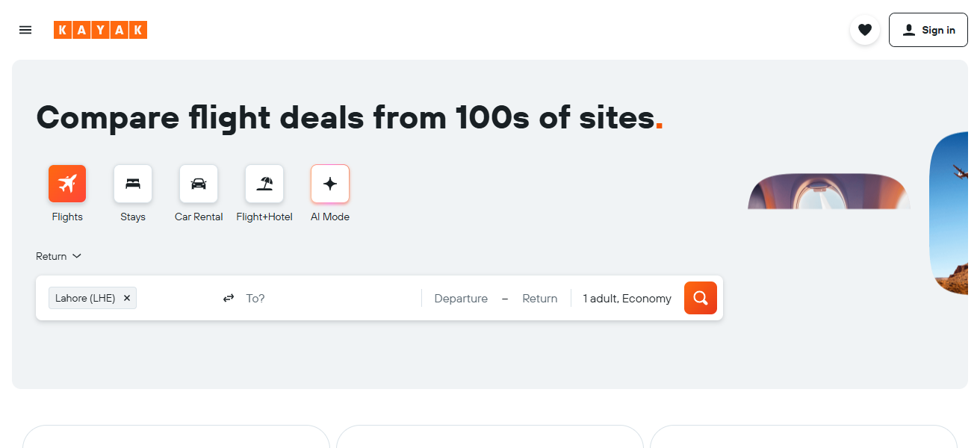Click the Sign in button

pyautogui.click(x=928, y=30)
